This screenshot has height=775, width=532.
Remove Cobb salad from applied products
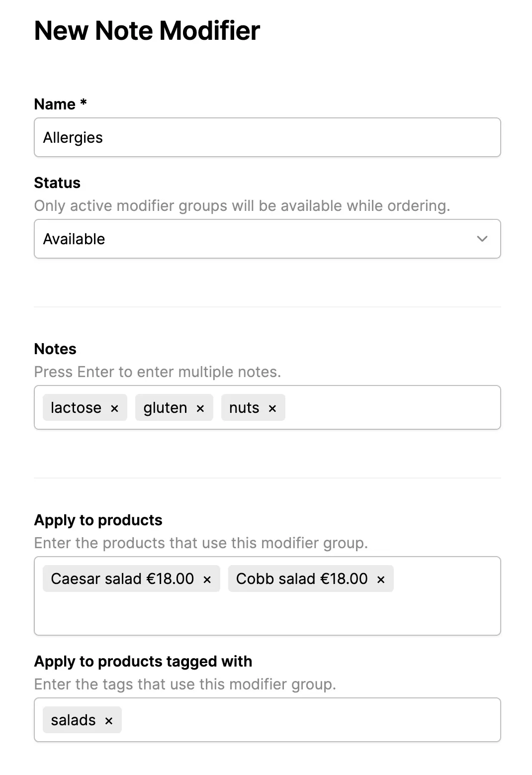380,579
